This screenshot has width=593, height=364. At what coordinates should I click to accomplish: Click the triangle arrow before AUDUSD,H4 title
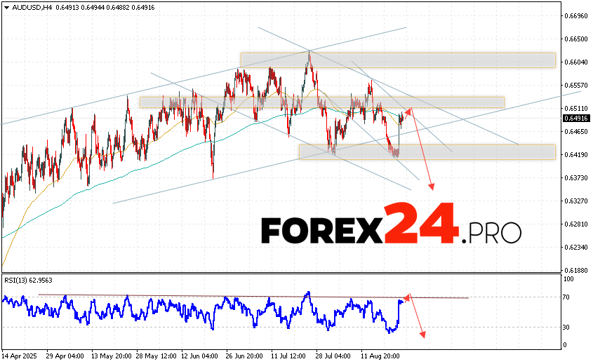pyautogui.click(x=6, y=6)
